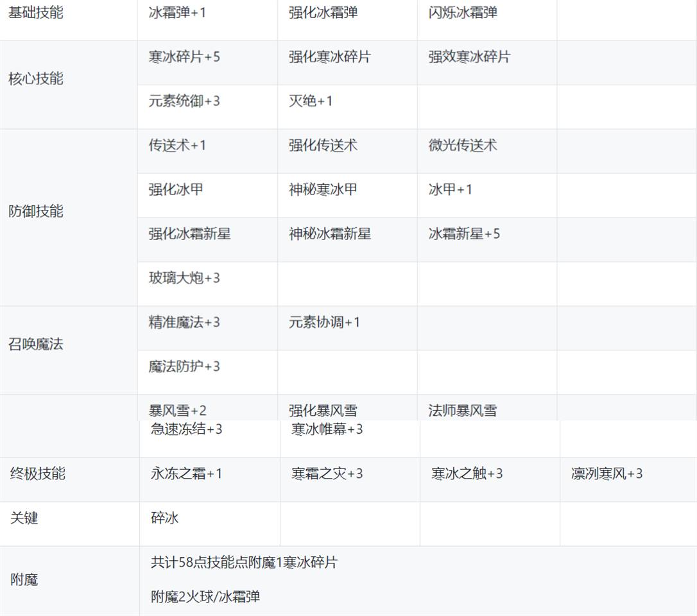Image resolution: width=697 pixels, height=616 pixels.
Task: Select the 玻璃大炮+3 entry
Action: click(184, 278)
